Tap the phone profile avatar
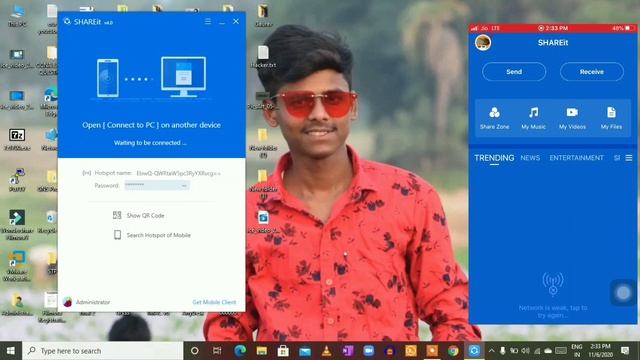The width and height of the screenshot is (640, 360). click(x=483, y=42)
